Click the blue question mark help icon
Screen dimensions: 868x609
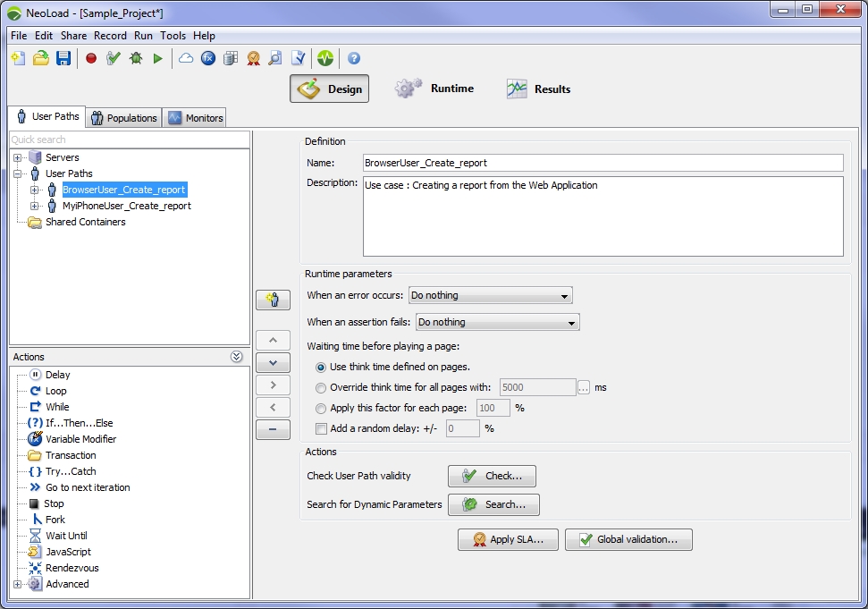coord(354,58)
